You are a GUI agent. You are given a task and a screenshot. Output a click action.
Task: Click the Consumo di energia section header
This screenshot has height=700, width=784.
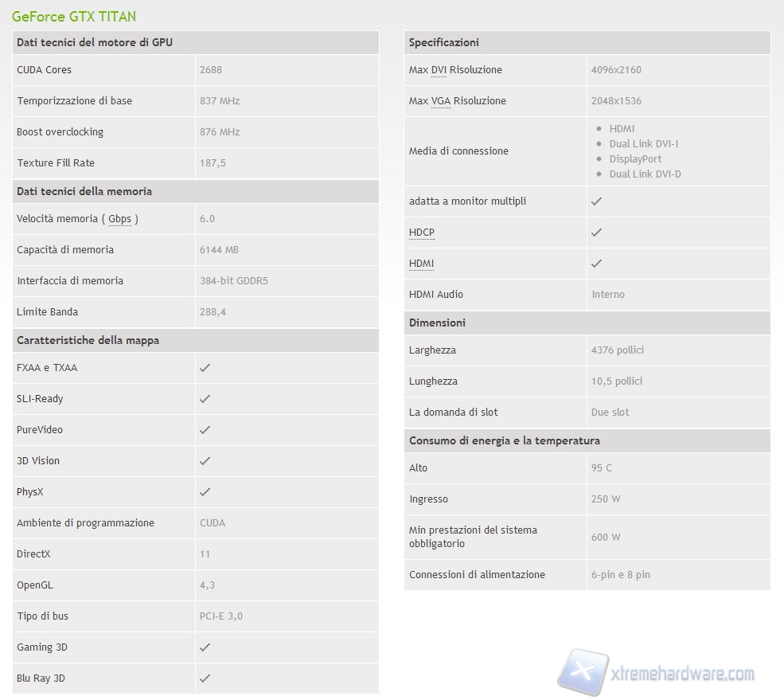(x=504, y=441)
